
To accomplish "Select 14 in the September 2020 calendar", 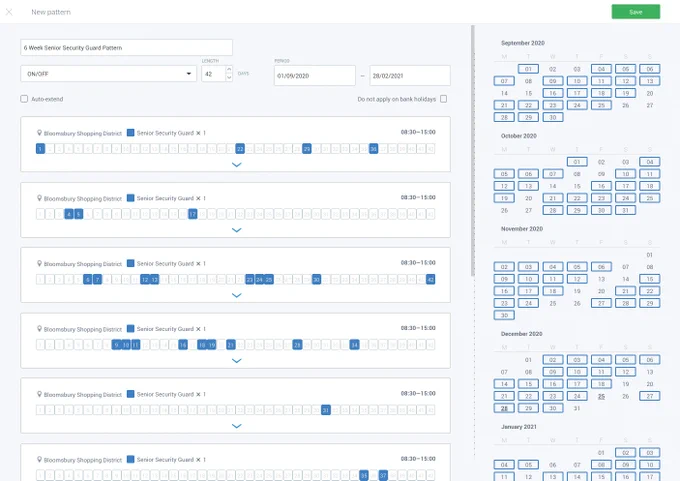I will (504, 93).
